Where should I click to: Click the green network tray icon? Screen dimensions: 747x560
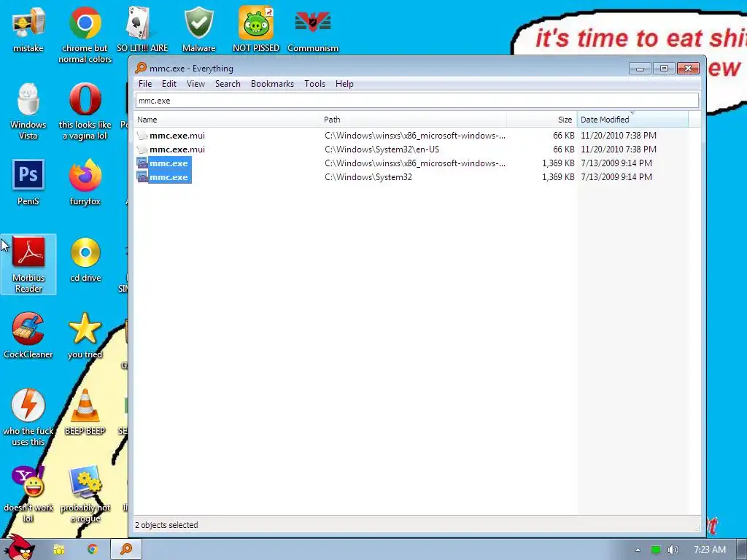pos(656,550)
